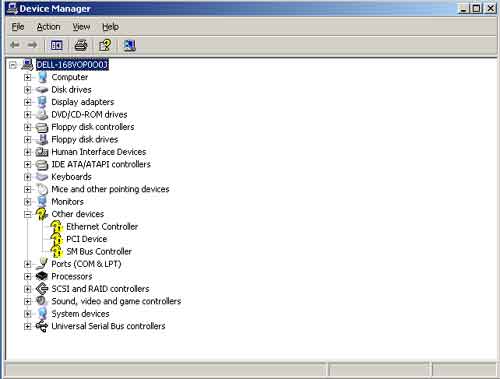Click the Sound, video and game icon
The height and width of the screenshot is (379, 500).
(x=42, y=301)
